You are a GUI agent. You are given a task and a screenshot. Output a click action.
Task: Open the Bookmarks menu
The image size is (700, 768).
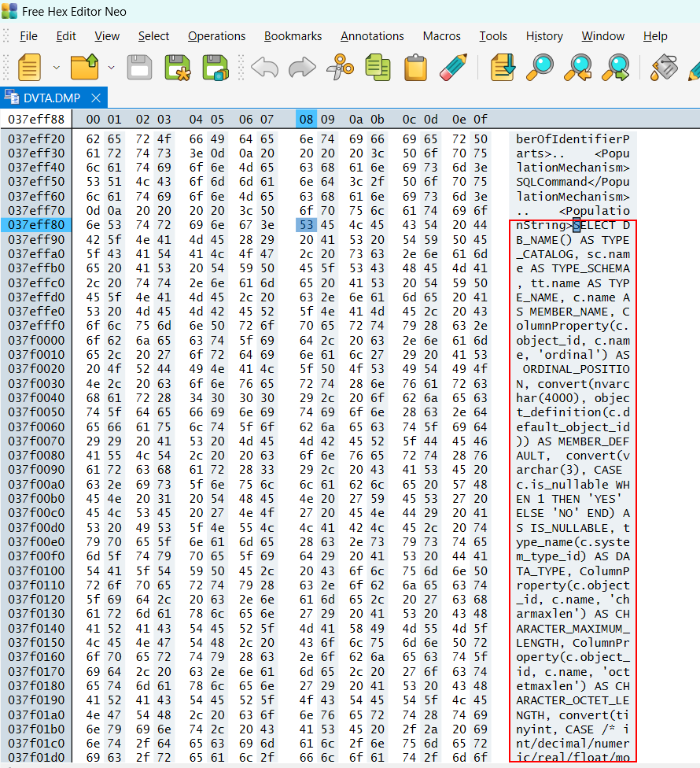point(293,36)
